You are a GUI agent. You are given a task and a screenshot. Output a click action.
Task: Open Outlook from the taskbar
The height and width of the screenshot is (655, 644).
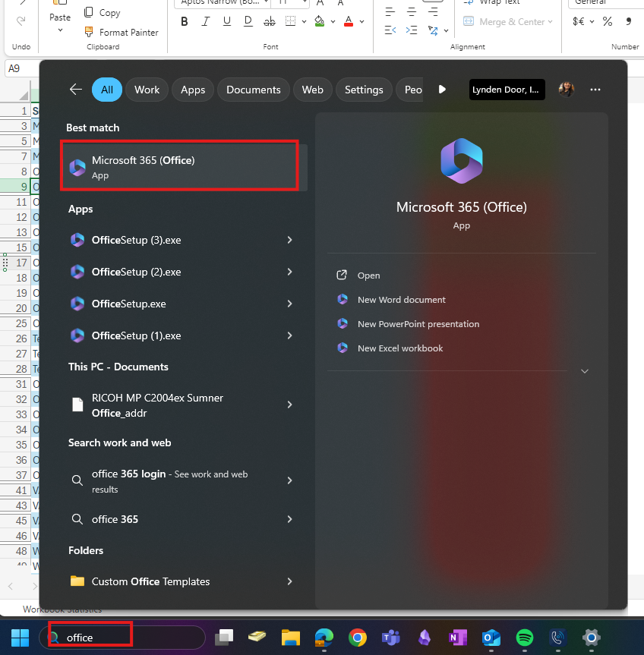click(x=491, y=638)
